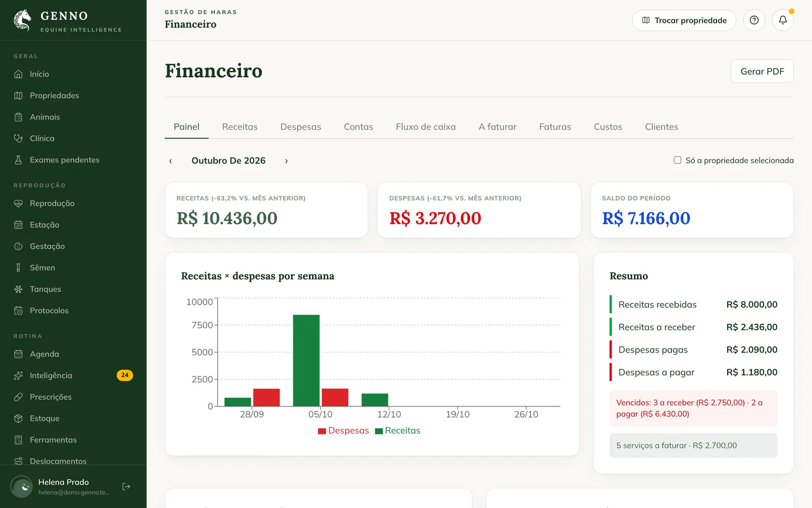The image size is (812, 508).
Task: Select the Clínica stethoscope icon
Action: [18, 138]
